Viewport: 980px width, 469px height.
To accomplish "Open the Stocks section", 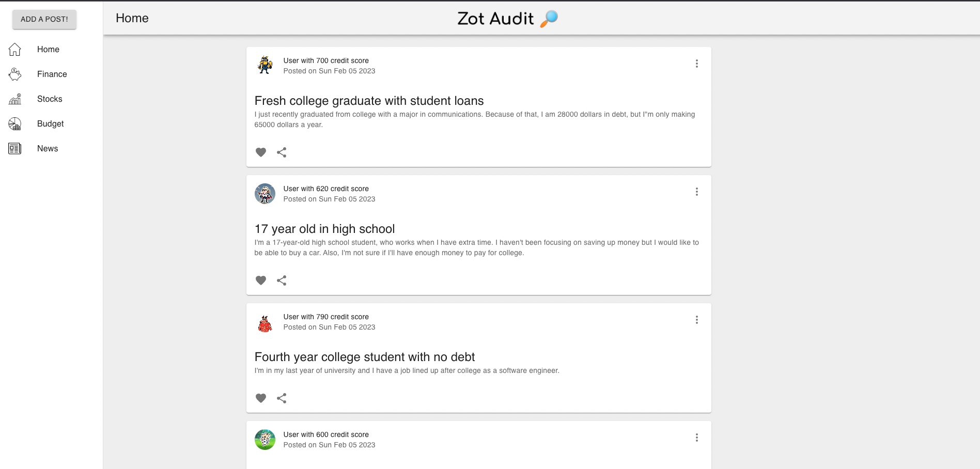I will click(x=50, y=99).
